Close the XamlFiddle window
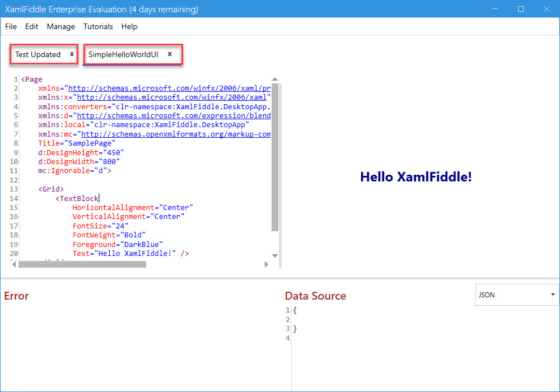Image resolution: width=560 pixels, height=392 pixels. pyautogui.click(x=547, y=8)
